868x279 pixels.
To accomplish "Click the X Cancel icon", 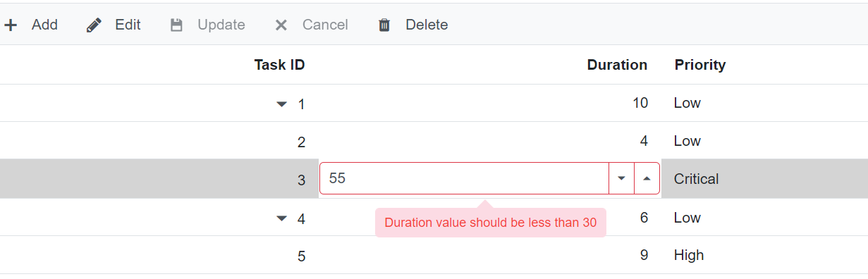I will [x=281, y=25].
